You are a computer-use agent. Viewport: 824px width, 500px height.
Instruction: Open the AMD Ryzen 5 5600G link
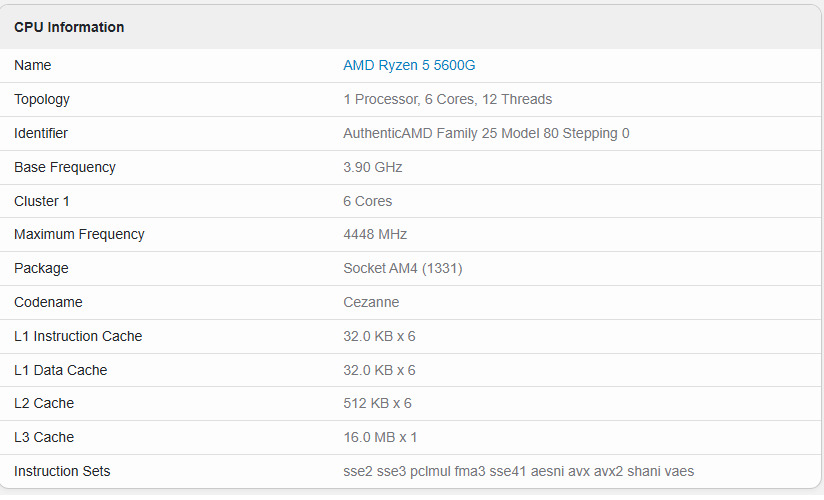[409, 65]
